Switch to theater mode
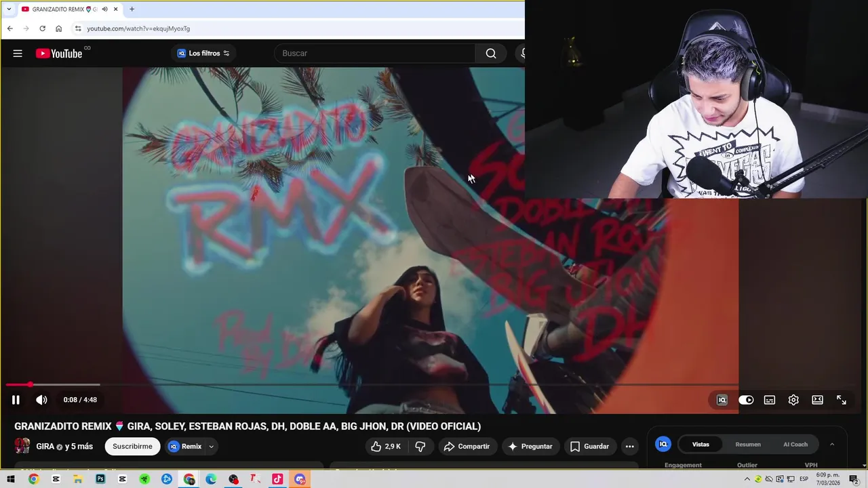Image resolution: width=868 pixels, height=488 pixels. pos(818,400)
